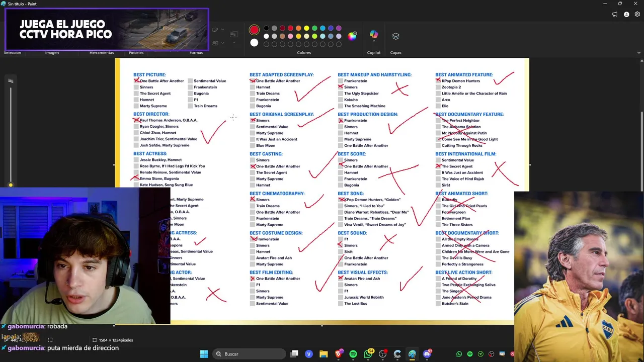Open the Capas layers icon
The height and width of the screenshot is (362, 644).
point(395,36)
